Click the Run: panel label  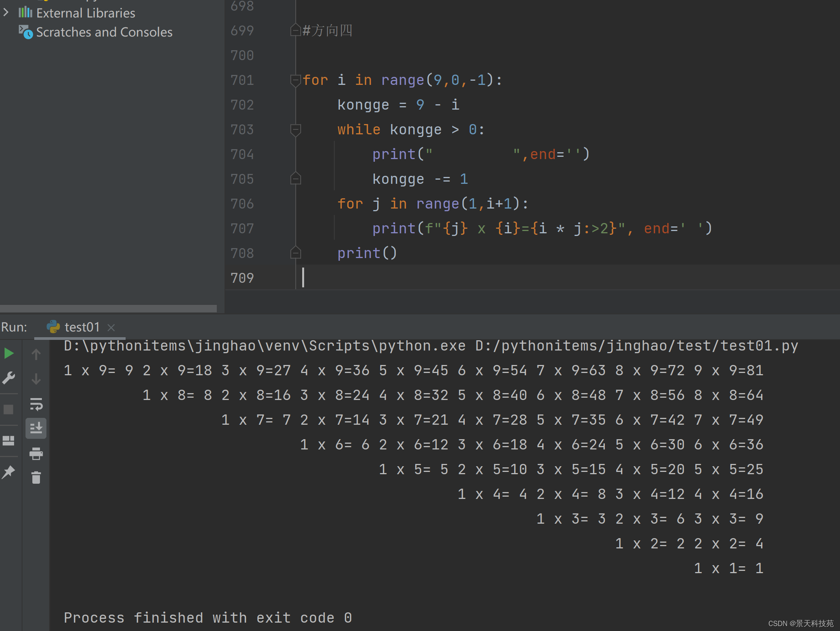pyautogui.click(x=14, y=327)
